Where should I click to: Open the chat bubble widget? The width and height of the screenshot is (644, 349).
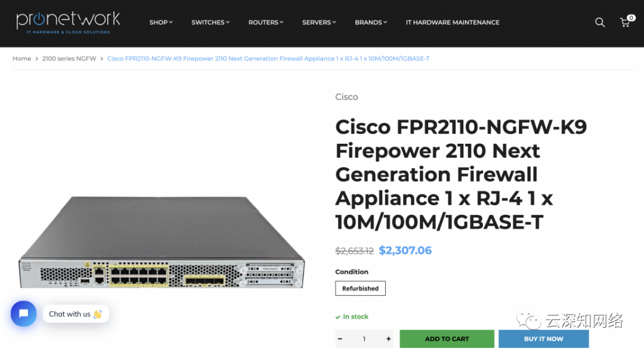point(24,314)
